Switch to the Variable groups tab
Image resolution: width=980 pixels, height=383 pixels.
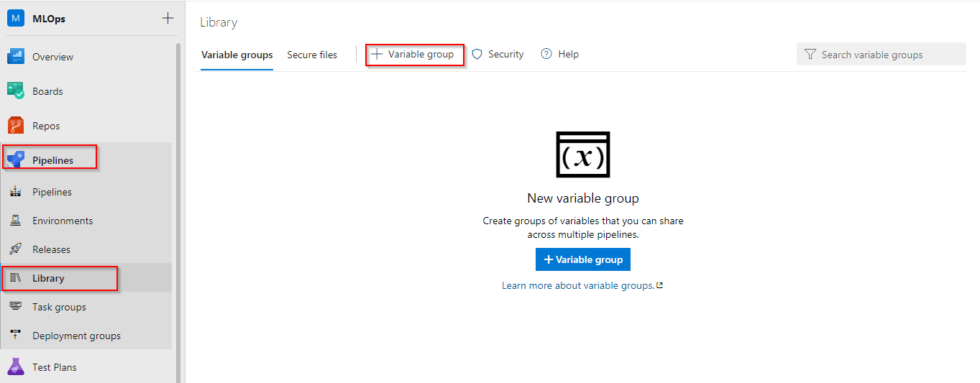click(x=237, y=55)
